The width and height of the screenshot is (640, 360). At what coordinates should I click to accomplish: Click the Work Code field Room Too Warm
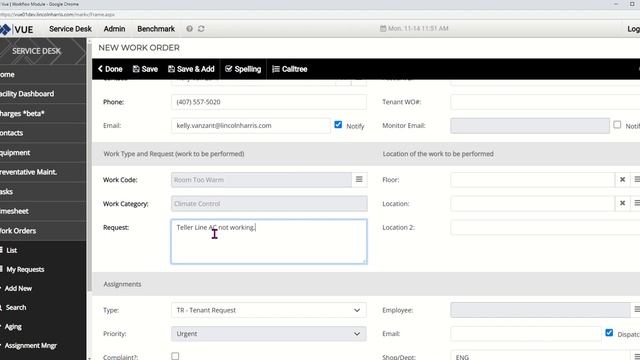point(261,180)
